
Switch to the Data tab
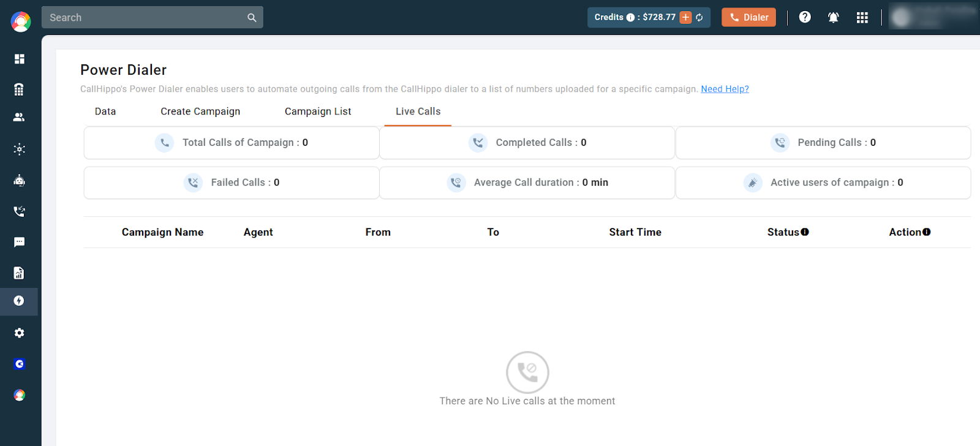pyautogui.click(x=105, y=112)
